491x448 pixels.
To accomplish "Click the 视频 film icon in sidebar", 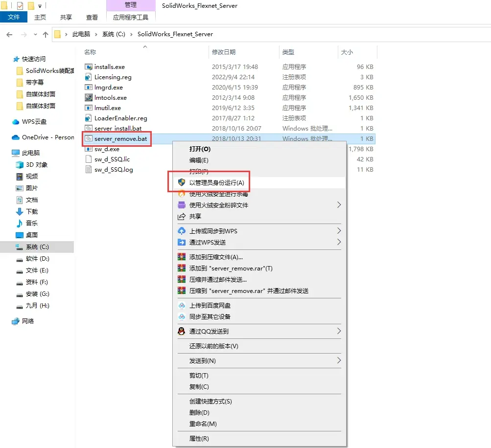I will pyautogui.click(x=20, y=177).
